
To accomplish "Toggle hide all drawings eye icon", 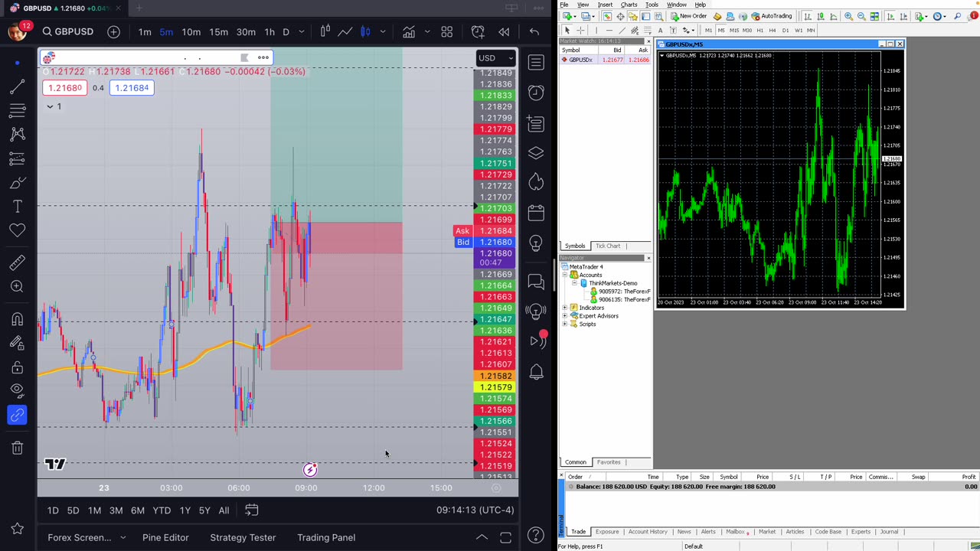I will [x=17, y=391].
